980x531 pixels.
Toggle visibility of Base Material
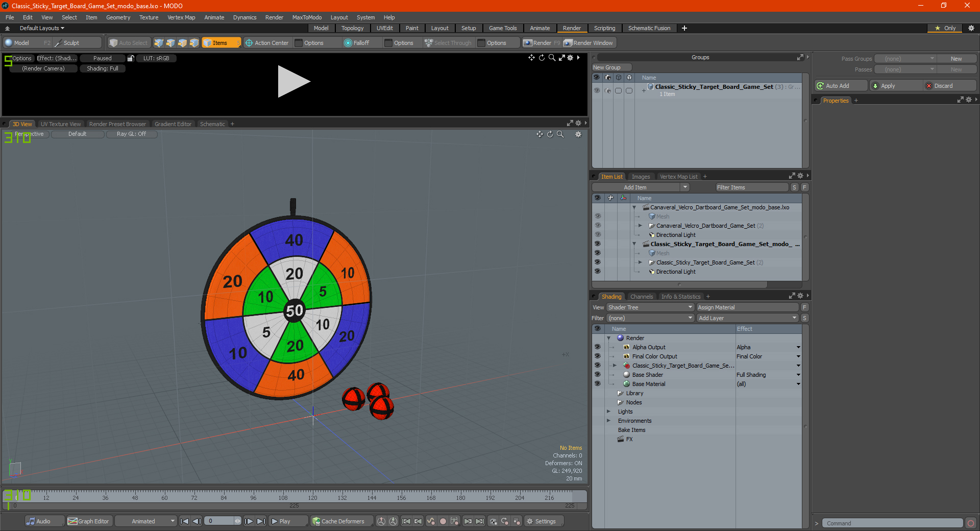click(597, 384)
